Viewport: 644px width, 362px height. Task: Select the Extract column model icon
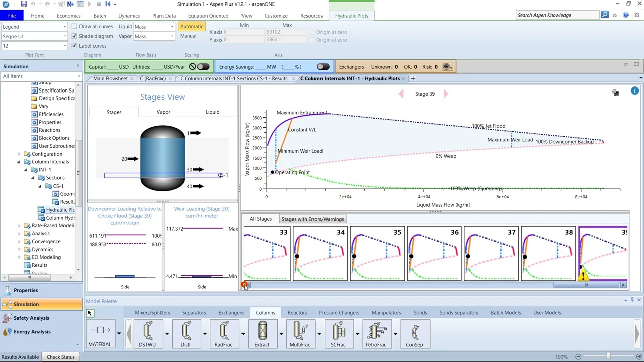point(262,334)
